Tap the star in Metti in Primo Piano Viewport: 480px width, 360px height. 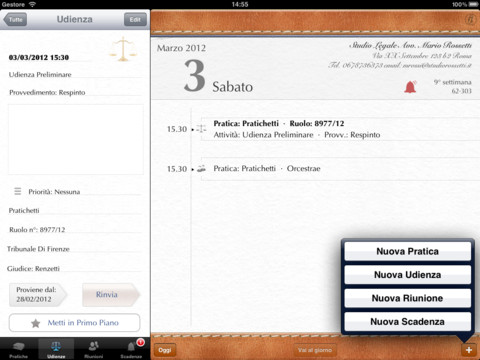tap(36, 323)
